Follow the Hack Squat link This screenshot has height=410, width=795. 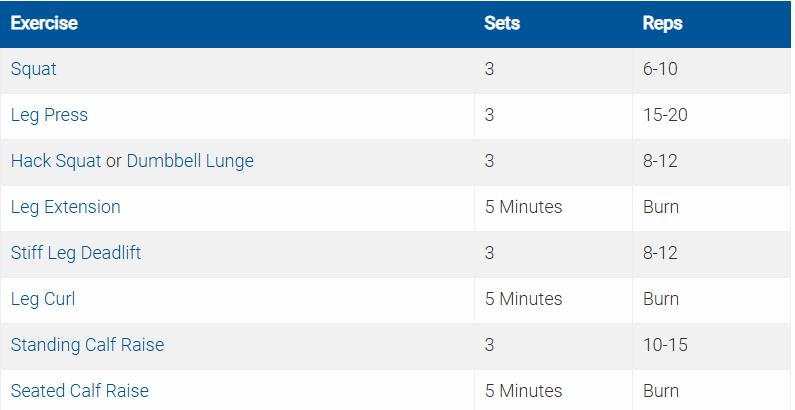(x=56, y=161)
